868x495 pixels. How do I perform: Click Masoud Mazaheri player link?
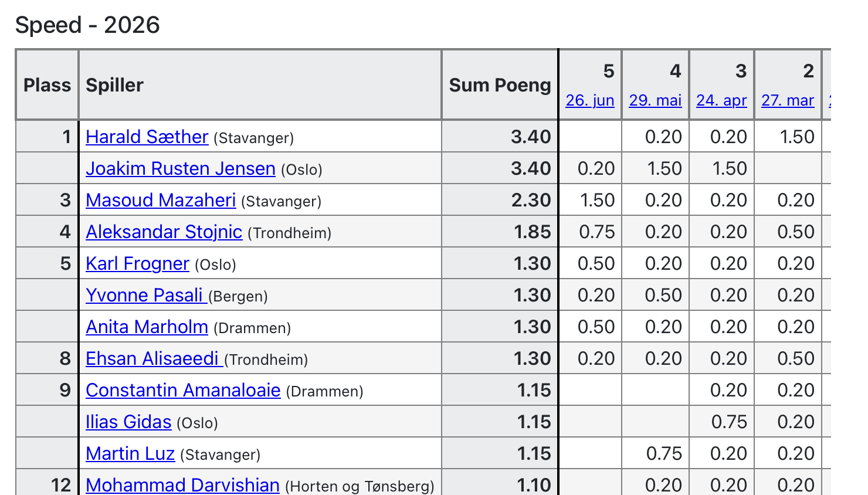[x=161, y=200]
